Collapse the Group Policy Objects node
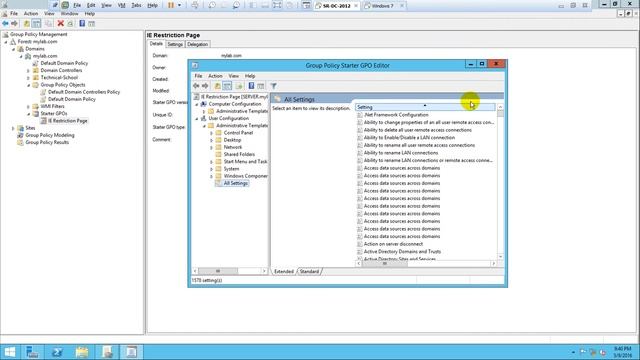 (x=28, y=85)
